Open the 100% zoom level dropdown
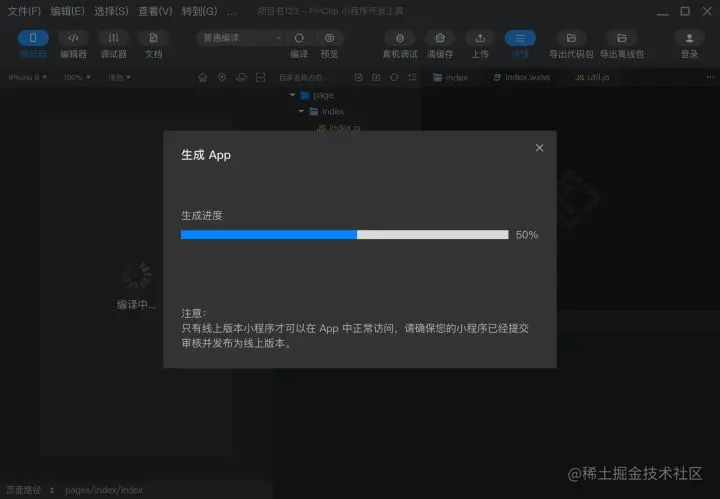Viewport: 720px width, 499px height. [x=77, y=77]
